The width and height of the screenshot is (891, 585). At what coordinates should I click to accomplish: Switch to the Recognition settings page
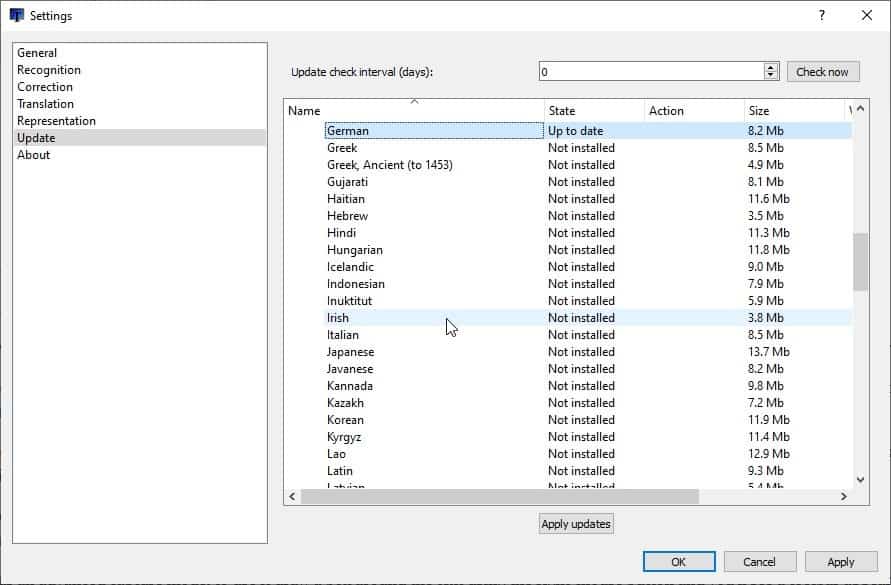[49, 70]
